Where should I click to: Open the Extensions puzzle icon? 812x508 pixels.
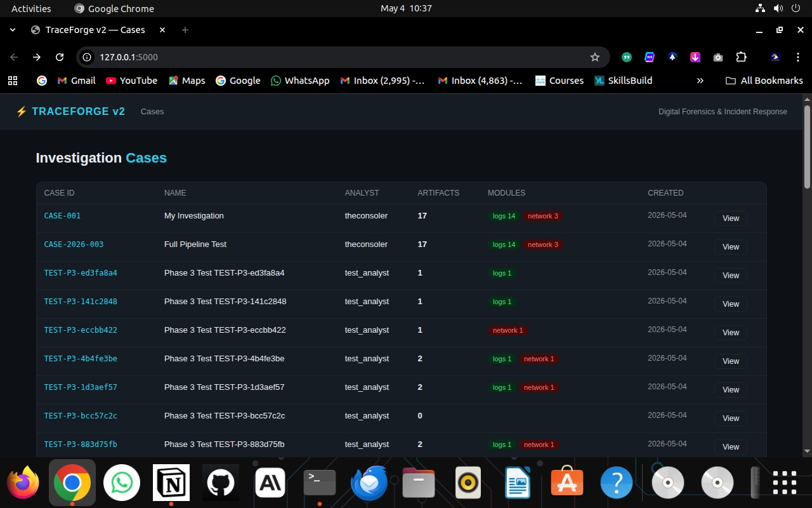click(741, 57)
